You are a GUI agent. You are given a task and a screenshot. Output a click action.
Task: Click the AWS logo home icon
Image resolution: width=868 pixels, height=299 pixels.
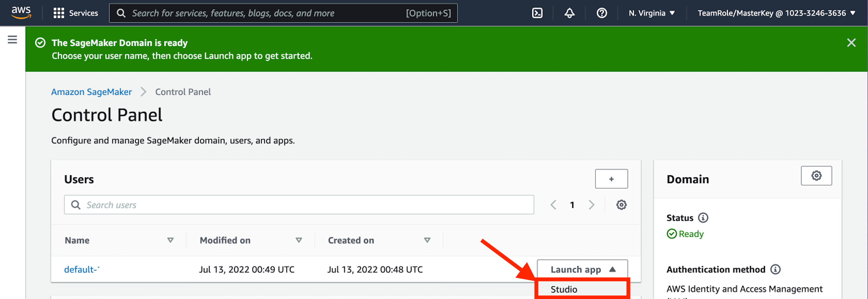point(21,12)
